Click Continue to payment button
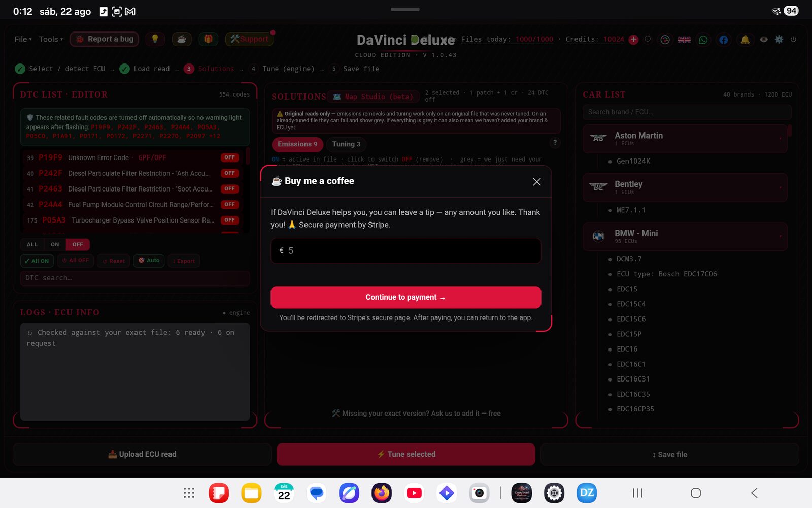The height and width of the screenshot is (508, 812). click(406, 297)
